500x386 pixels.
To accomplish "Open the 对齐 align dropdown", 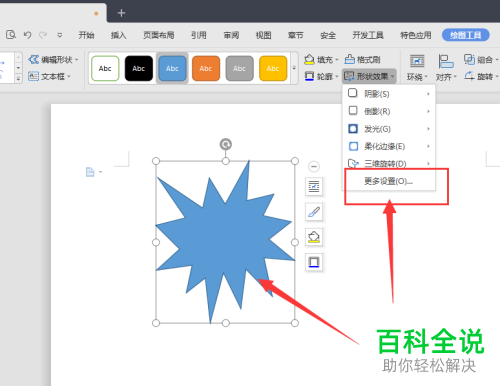I will pyautogui.click(x=446, y=68).
